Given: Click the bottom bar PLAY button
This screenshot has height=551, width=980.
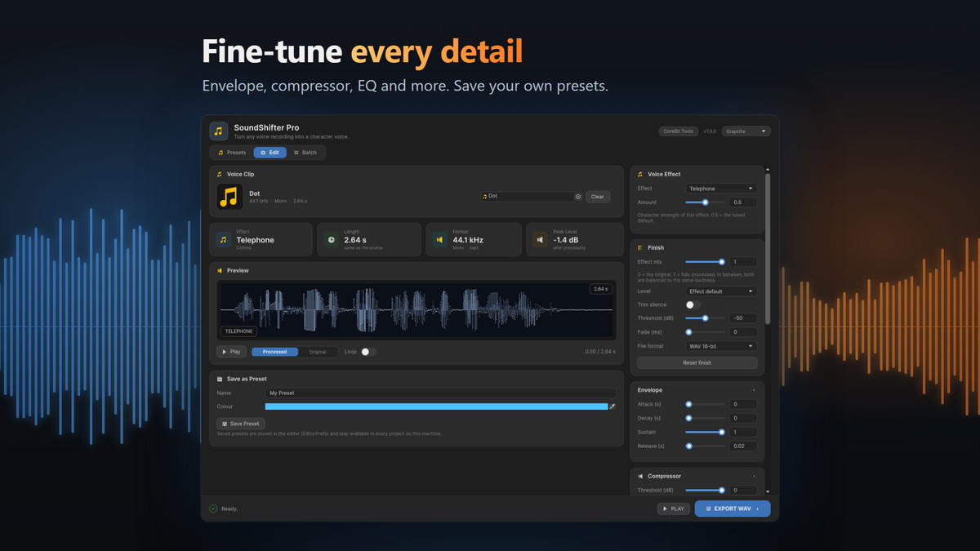Looking at the screenshot, I should click(673, 509).
